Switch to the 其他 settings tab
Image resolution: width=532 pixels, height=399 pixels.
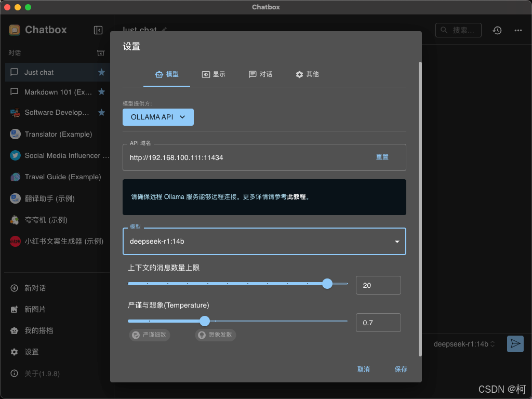307,74
